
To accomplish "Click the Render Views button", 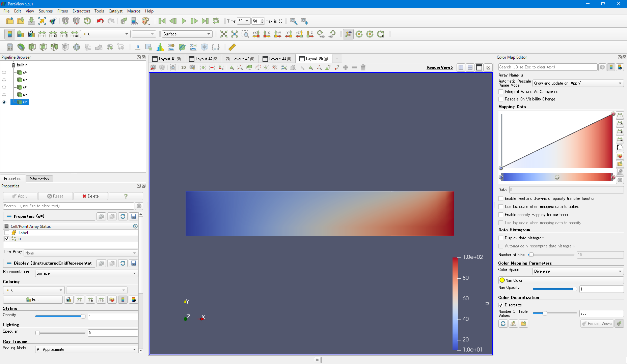I will pyautogui.click(x=597, y=324).
